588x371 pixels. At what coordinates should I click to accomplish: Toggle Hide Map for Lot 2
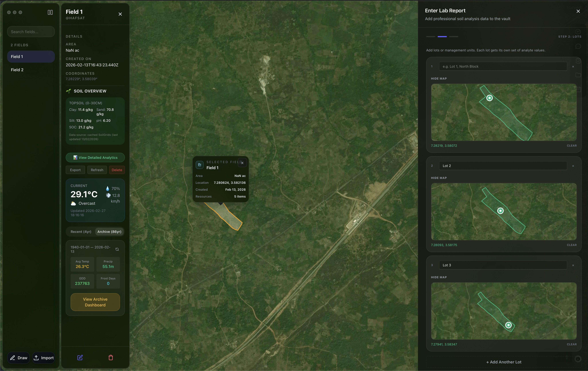coord(438,178)
